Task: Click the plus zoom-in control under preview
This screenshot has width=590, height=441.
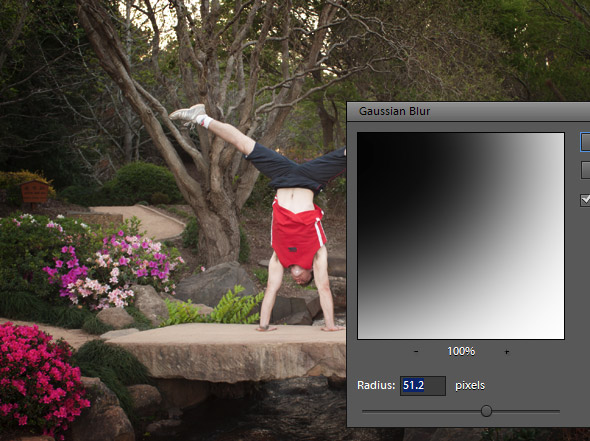Action: coord(507,352)
